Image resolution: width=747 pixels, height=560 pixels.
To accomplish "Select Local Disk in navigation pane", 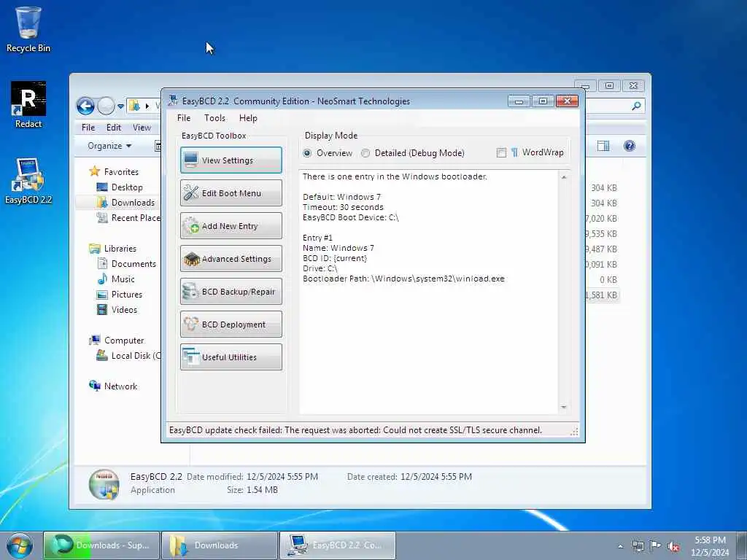I will coord(128,356).
